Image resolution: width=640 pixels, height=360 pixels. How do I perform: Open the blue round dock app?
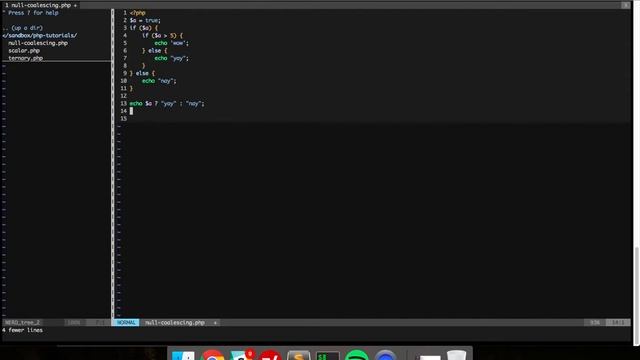click(x=385, y=355)
